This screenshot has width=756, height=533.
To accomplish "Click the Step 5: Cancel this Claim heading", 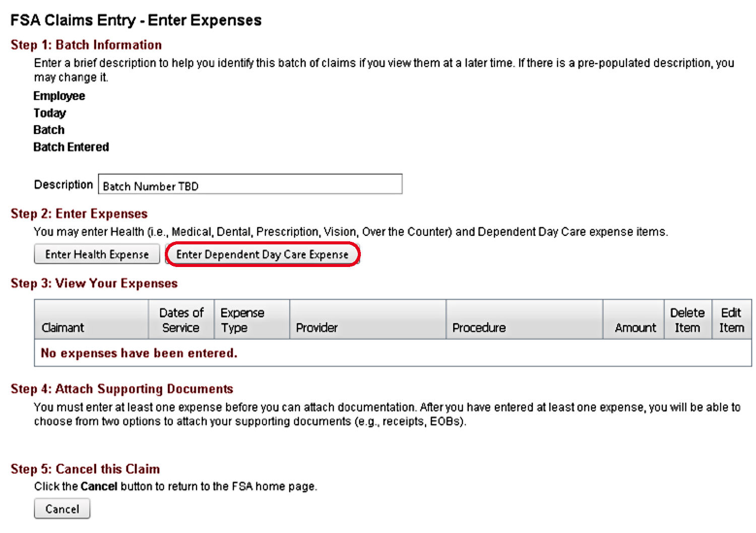I will point(85,469).
